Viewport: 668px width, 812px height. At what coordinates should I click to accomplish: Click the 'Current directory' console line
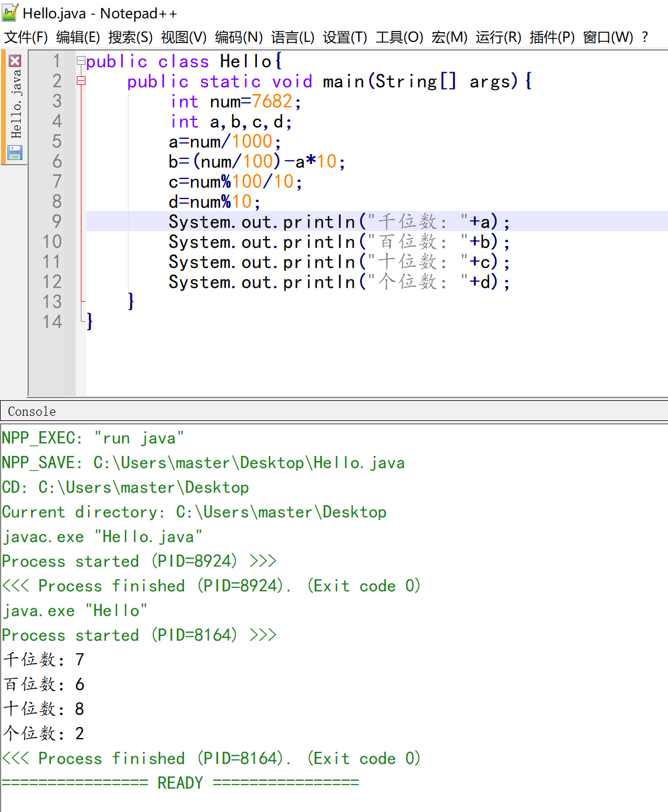click(x=194, y=512)
